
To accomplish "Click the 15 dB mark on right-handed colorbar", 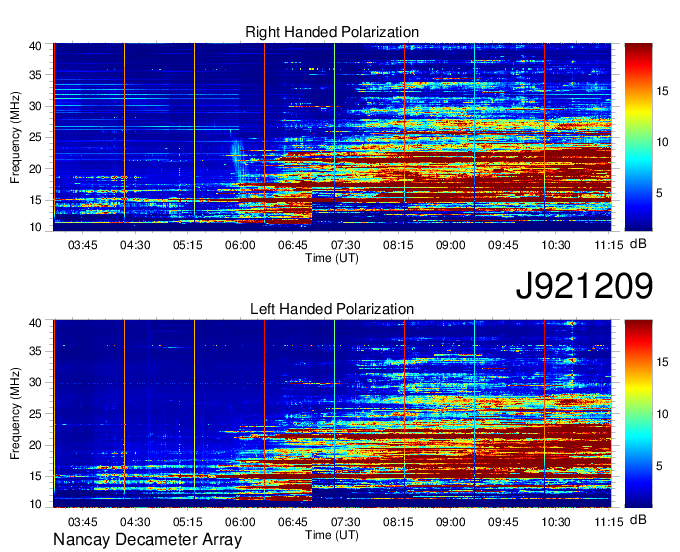I will [x=662, y=91].
